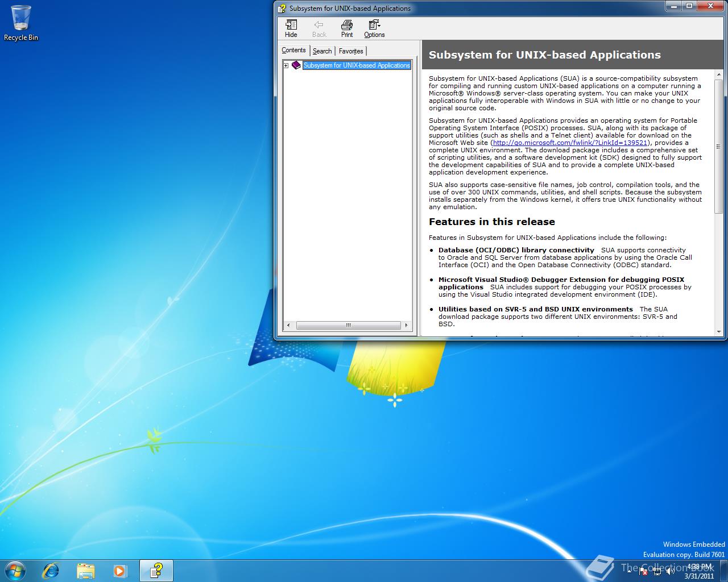Click the help window taskbar button
Viewport: 728px width, 582px height.
pos(156,571)
